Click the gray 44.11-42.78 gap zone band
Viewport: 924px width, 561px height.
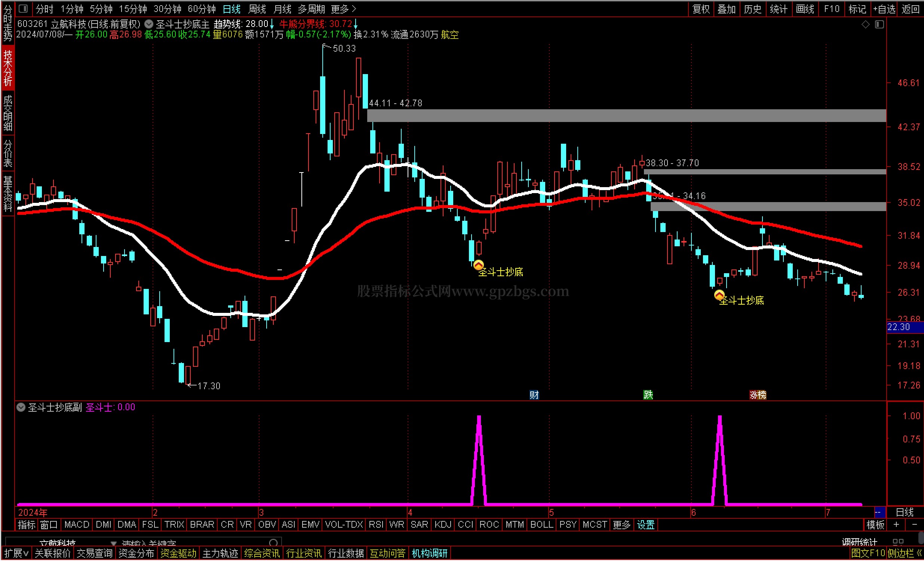pyautogui.click(x=626, y=116)
